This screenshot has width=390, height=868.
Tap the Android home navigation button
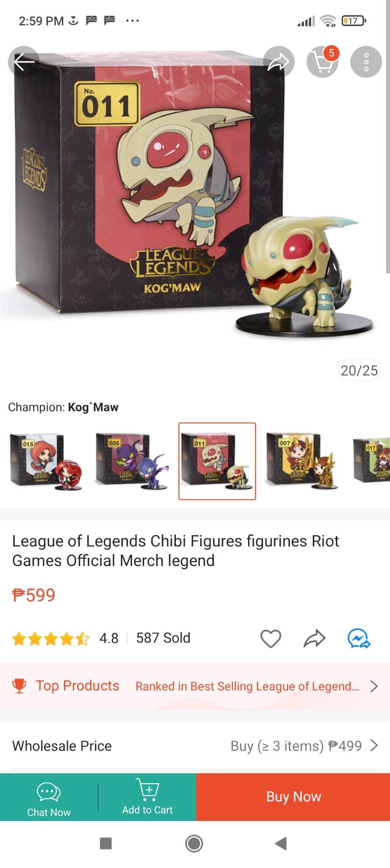194,843
